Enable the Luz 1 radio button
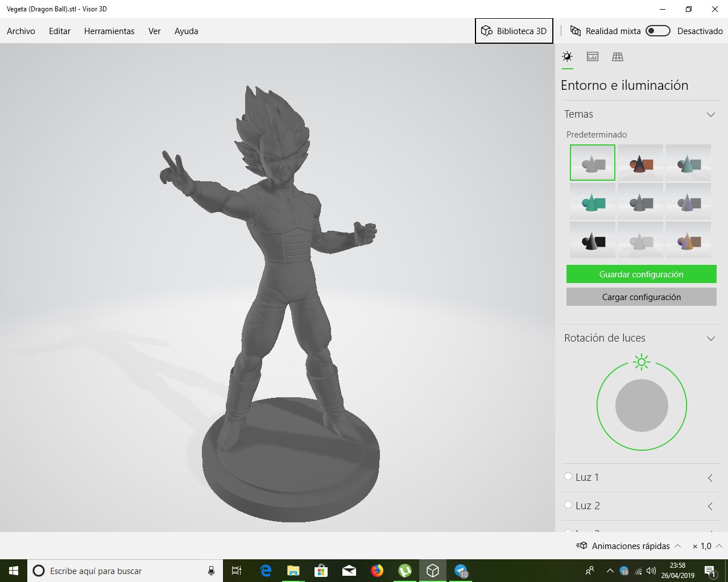Image resolution: width=728 pixels, height=582 pixels. [568, 476]
